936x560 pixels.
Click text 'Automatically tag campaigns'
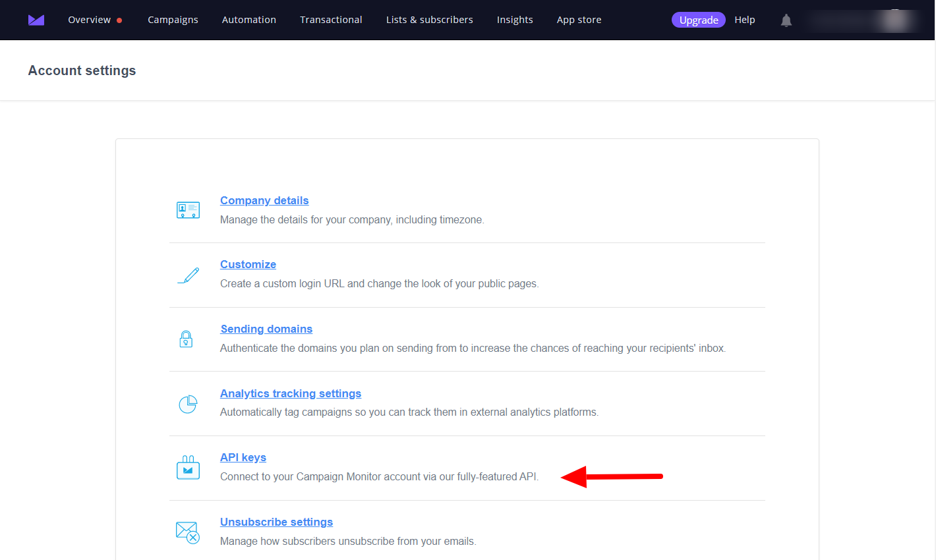coord(286,412)
